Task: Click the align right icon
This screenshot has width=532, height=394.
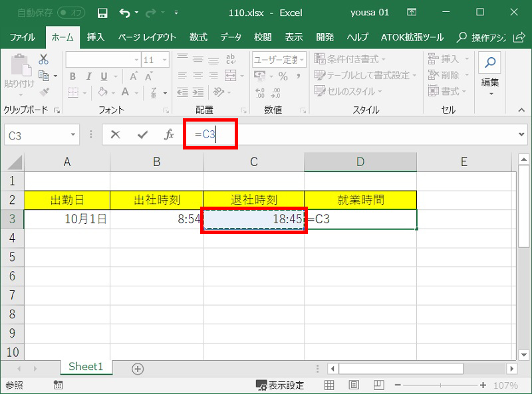Action: 213,76
